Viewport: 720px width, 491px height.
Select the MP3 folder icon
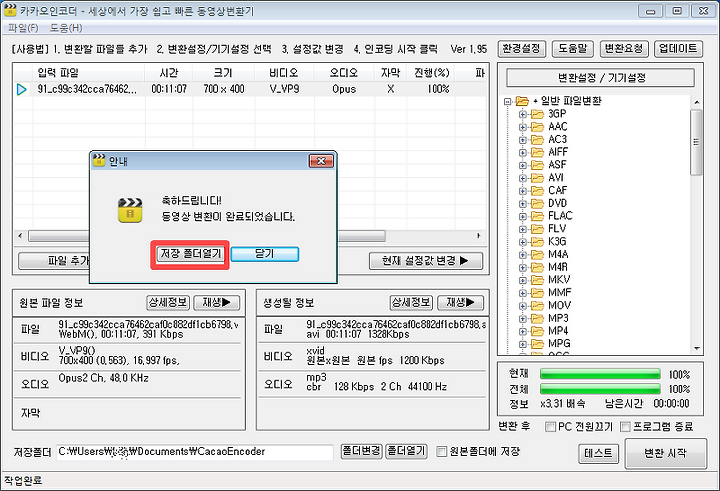(x=537, y=318)
